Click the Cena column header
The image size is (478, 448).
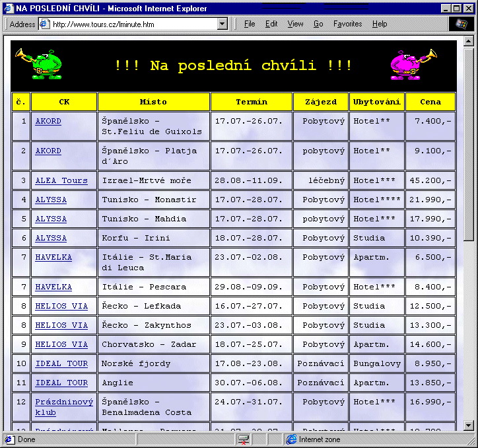pyautogui.click(x=430, y=102)
